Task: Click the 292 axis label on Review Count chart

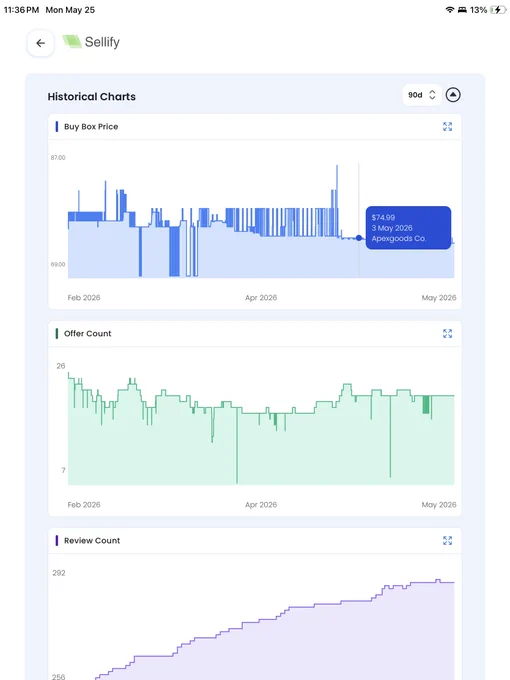Action: pyautogui.click(x=59, y=573)
